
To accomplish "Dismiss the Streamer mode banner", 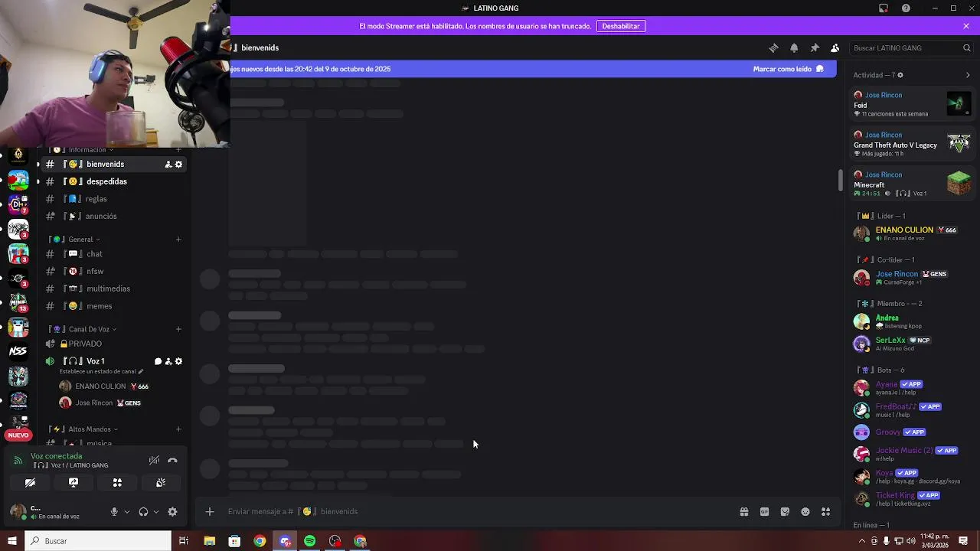I will (x=966, y=26).
